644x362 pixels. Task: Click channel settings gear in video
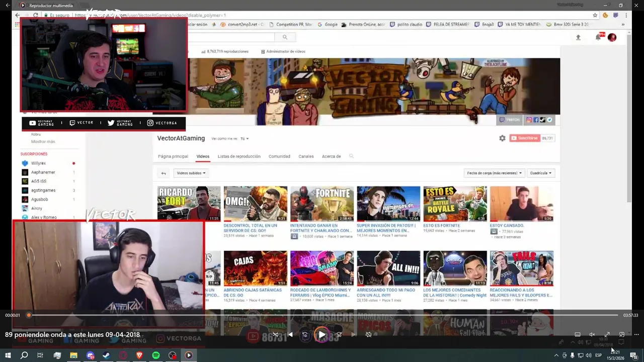pos(502,138)
